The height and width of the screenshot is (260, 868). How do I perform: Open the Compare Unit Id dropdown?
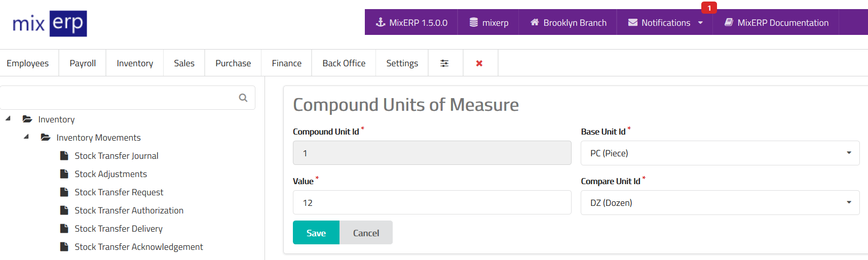click(720, 203)
